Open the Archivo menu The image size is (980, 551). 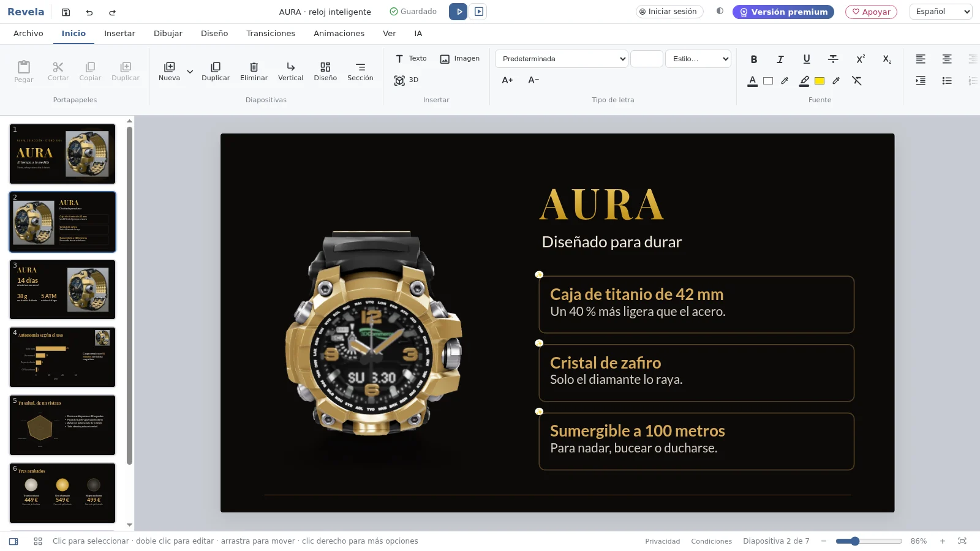click(x=28, y=34)
